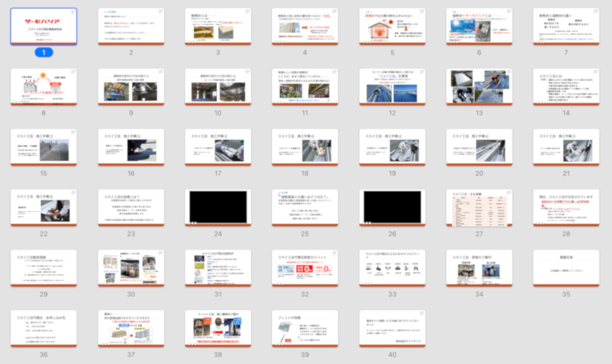Select slide 33 showing six step icons
Viewport: 612px width, 364px height.
(392, 268)
